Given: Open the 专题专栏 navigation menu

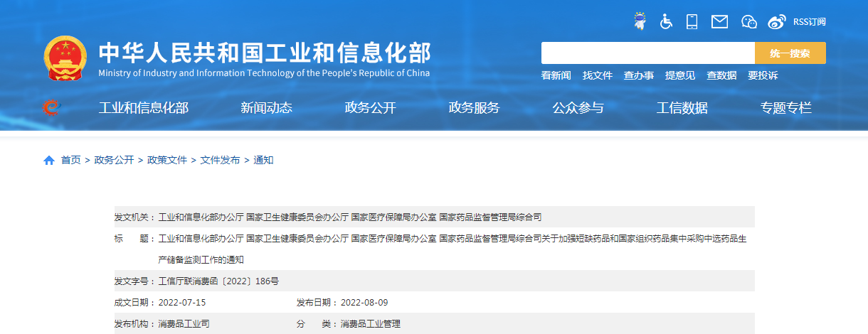Looking at the screenshot, I should (785, 108).
